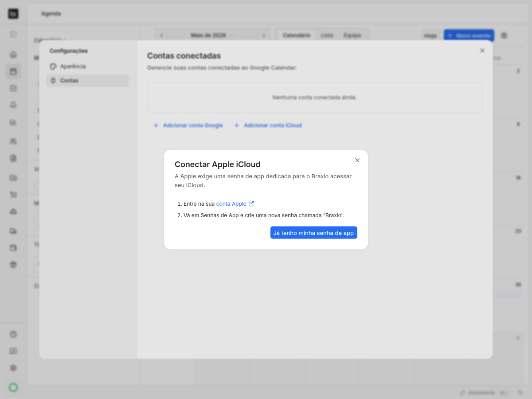Image resolution: width=532 pixels, height=399 pixels.
Task: Open the calendar Agenda sidebar icon
Action: [13, 71]
